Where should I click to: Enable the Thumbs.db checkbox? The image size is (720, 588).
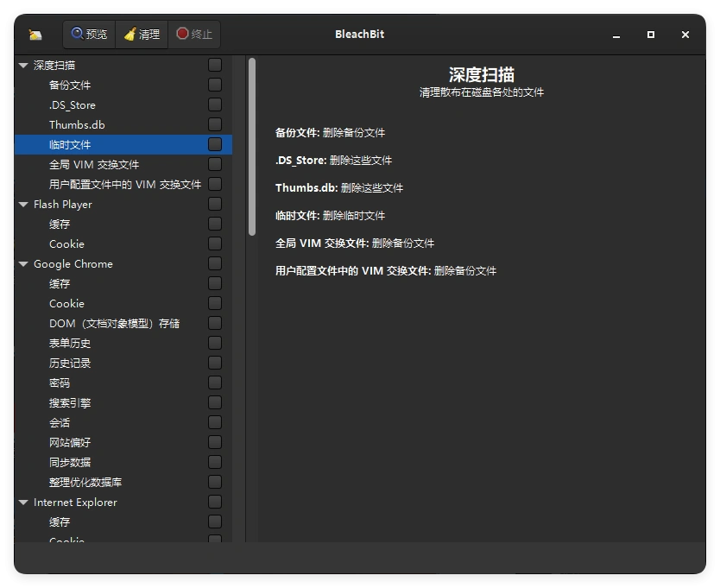pyautogui.click(x=214, y=124)
